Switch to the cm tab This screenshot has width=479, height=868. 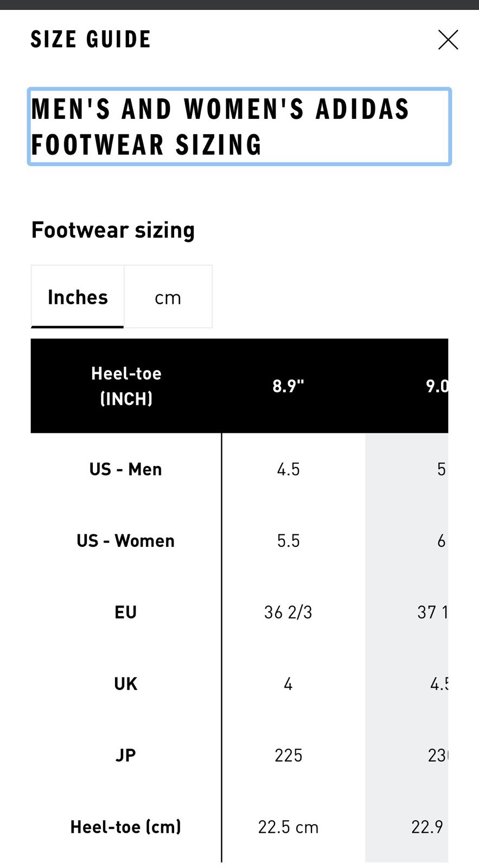168,297
